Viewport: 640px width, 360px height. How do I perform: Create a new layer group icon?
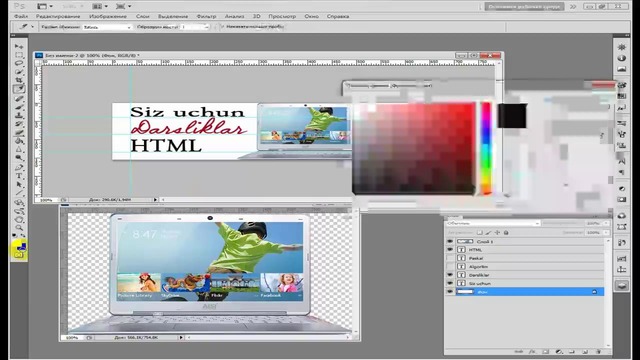coord(572,351)
